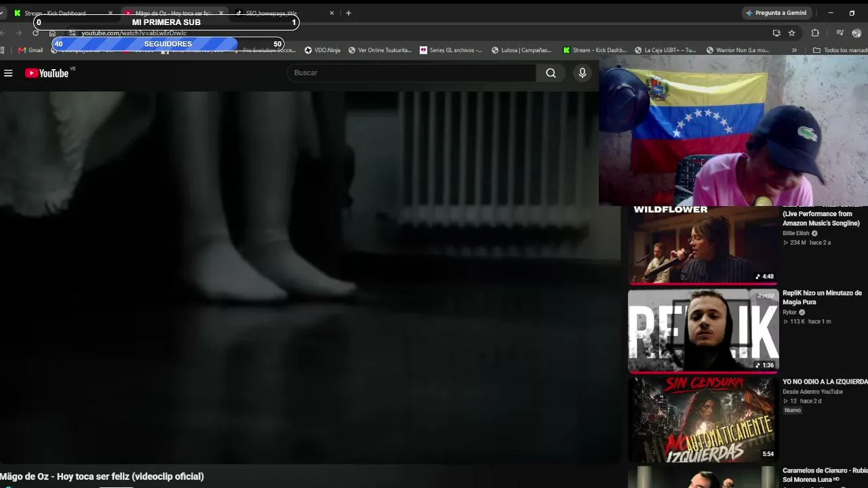The image size is (868, 488).
Task: Open the RepliK hizo un Minutazo title
Action: coord(822,298)
